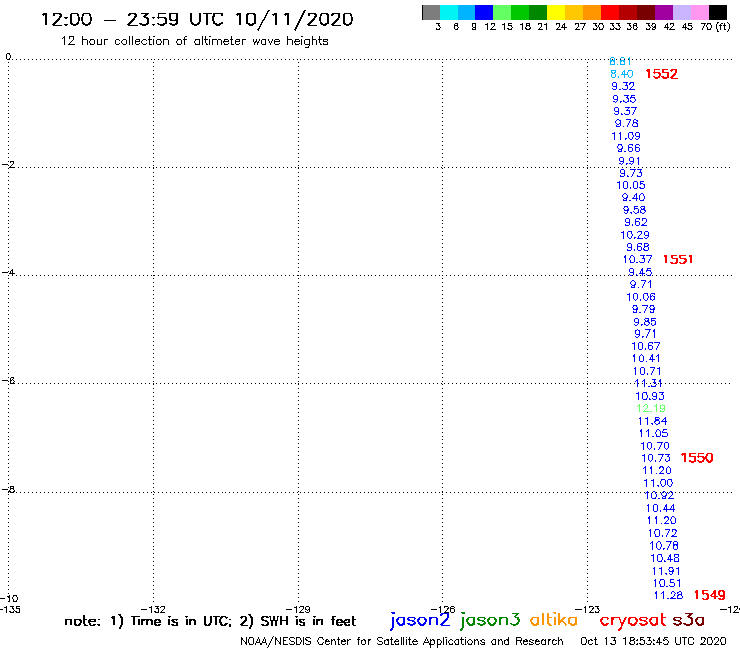Click the wave height value 11.28
The height and width of the screenshot is (650, 740).
click(668, 596)
